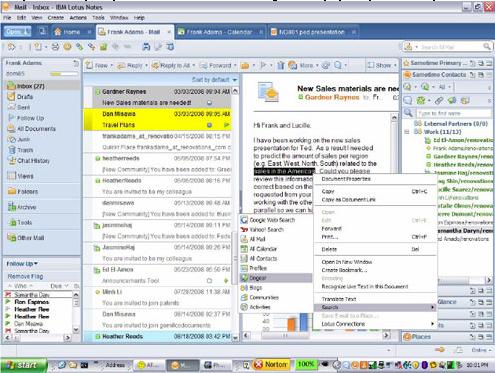Click the Forward toolbar button
Viewport: 495px width, 373px height.
[x=217, y=66]
